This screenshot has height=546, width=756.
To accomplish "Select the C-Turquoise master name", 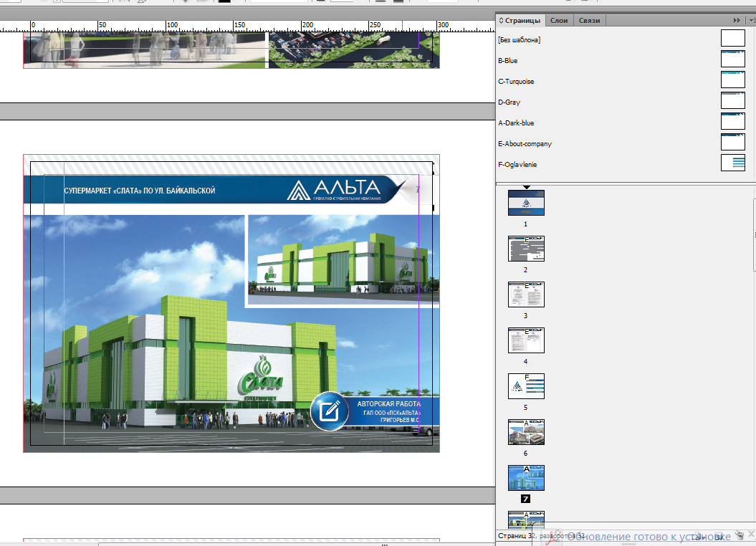I will [516, 82].
